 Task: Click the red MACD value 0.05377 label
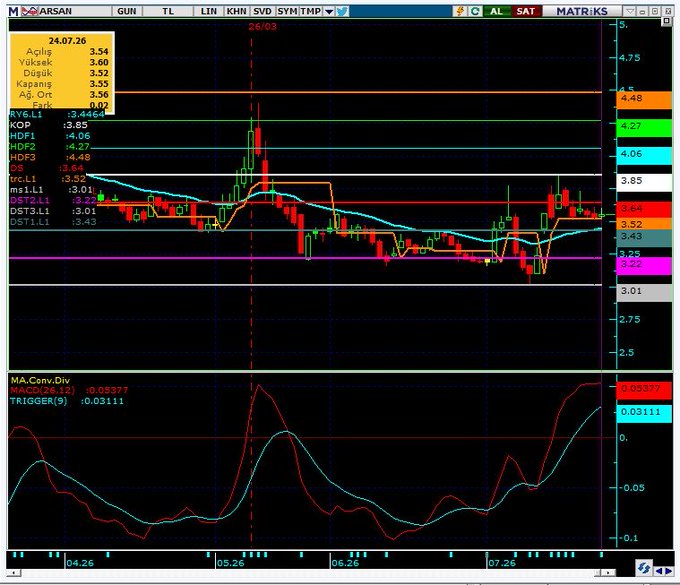(x=644, y=390)
